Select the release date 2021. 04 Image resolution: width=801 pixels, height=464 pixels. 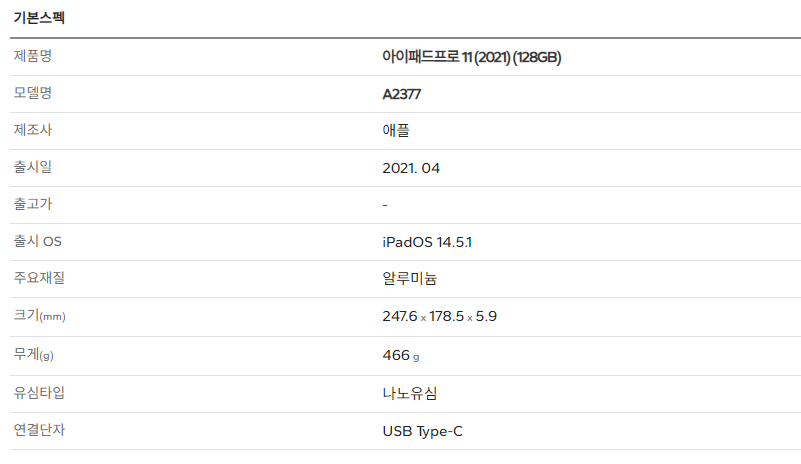pos(411,168)
